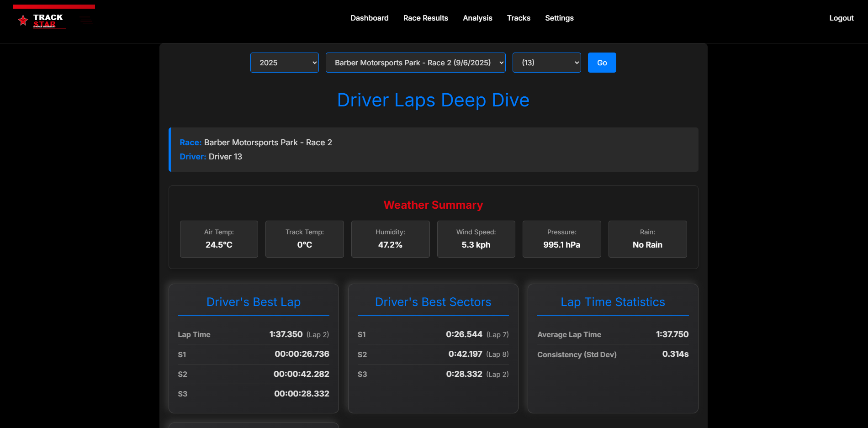Go to Race Results
Viewport: 868px width, 428px height.
425,18
